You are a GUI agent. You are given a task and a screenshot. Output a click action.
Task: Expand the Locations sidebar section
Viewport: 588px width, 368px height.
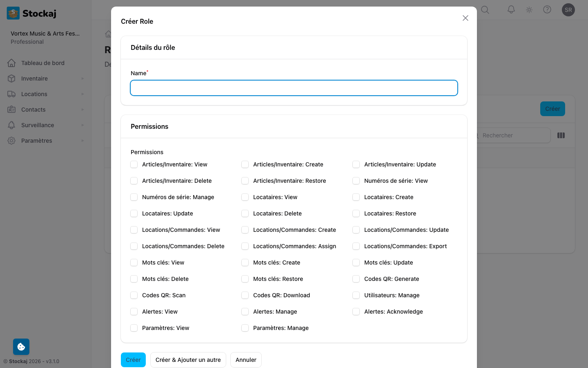tap(82, 94)
